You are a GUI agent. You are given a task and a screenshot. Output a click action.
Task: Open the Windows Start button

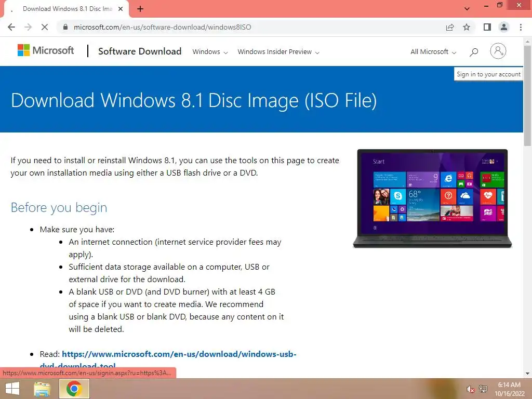(x=12, y=389)
